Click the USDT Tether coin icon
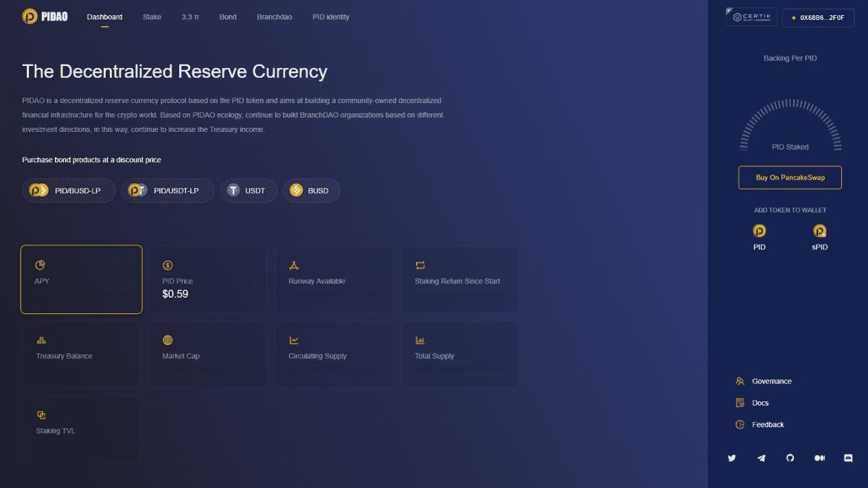 tap(234, 190)
